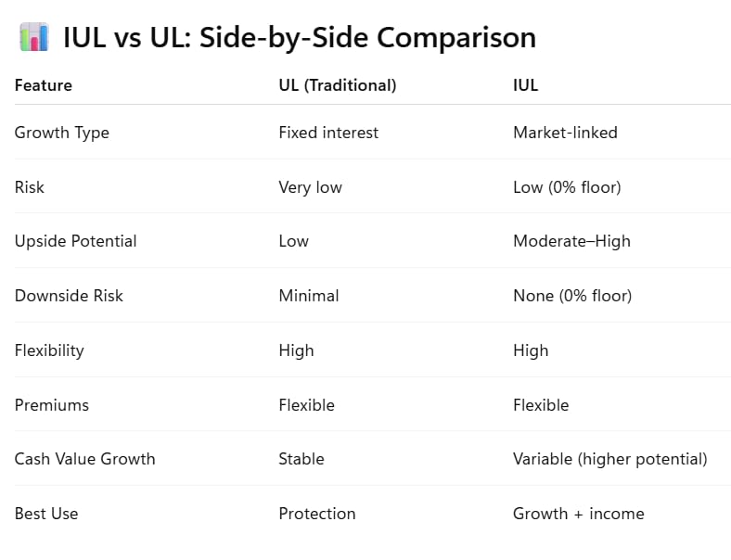Click the Upside Potential row label

pyautogui.click(x=75, y=241)
